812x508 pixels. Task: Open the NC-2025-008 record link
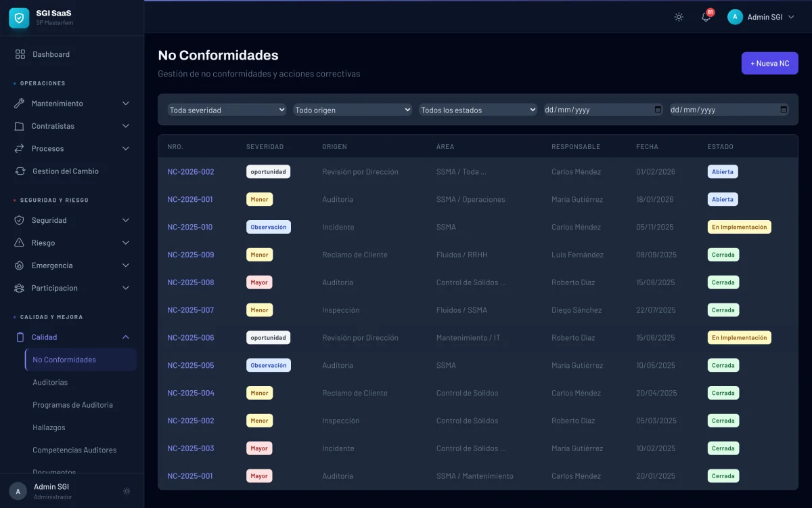point(191,282)
